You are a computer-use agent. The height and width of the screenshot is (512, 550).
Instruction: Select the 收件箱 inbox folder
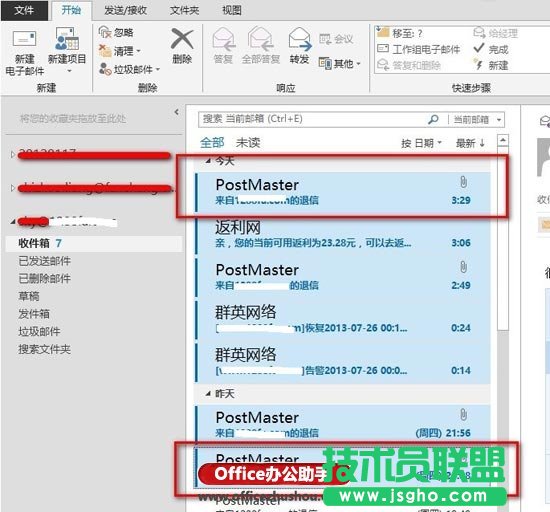point(94,243)
